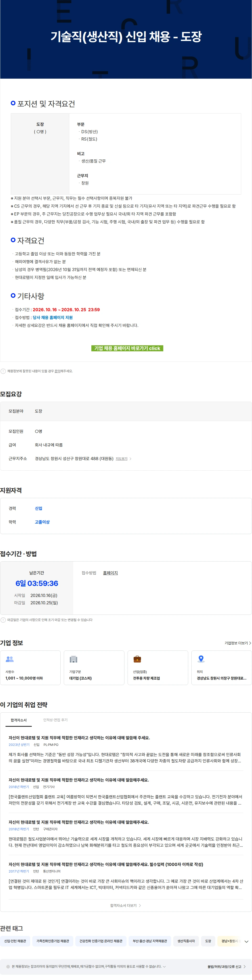Image resolution: width=252 pixels, height=980 pixels.
Task: Click the 이 기업의 취업 전략 heading
Action: 24,704
